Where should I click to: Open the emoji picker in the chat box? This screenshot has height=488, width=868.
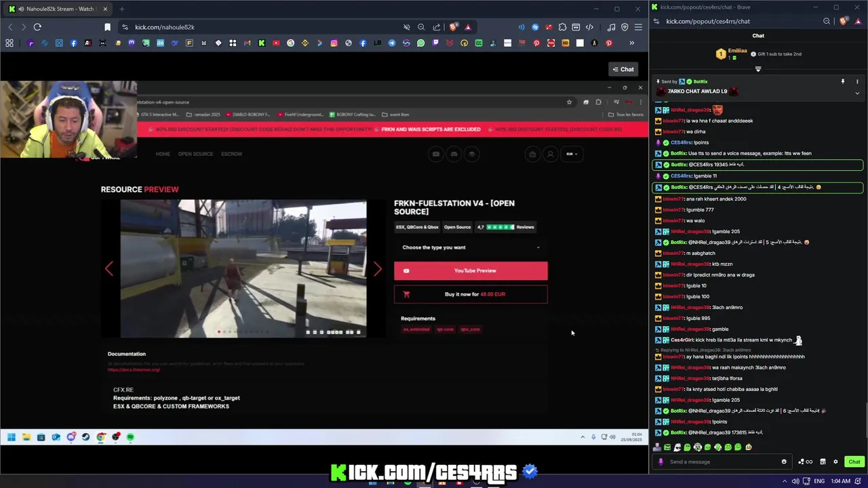[x=784, y=462]
